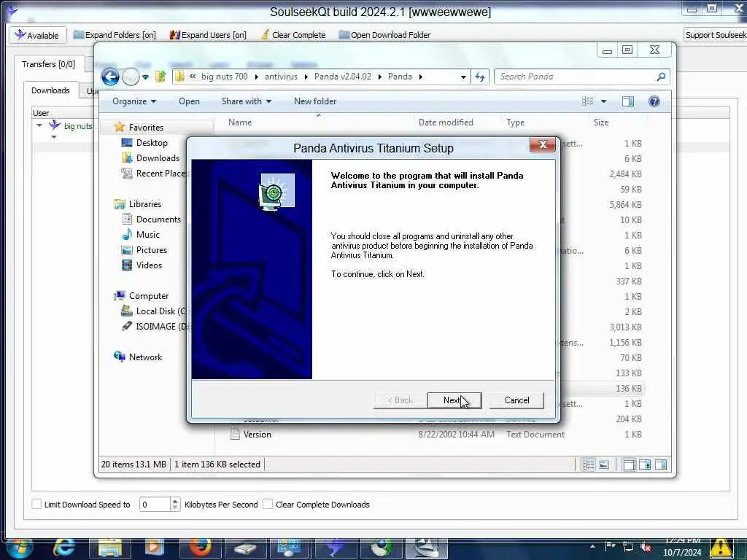Select the Version text document file

(258, 435)
